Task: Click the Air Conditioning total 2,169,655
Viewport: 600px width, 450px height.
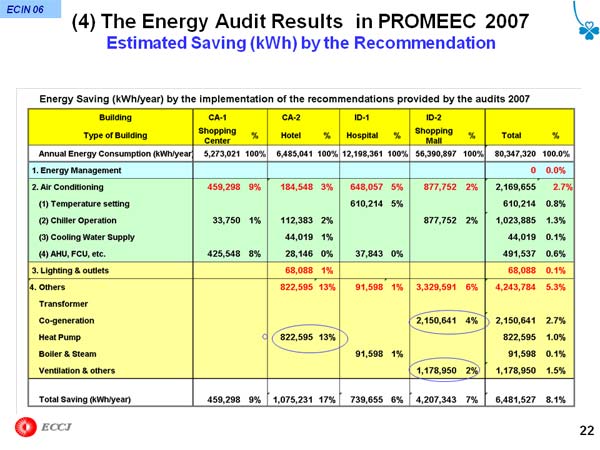Action: click(x=515, y=187)
